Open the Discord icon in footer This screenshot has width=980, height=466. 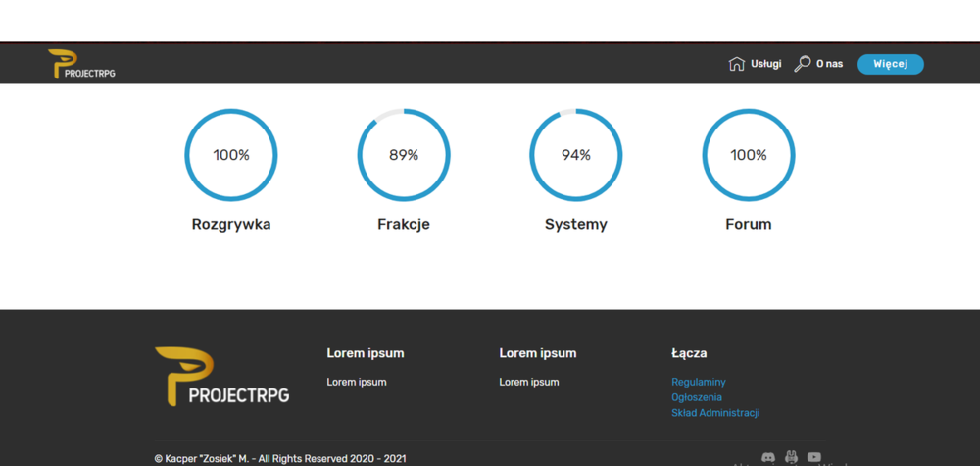click(x=768, y=457)
